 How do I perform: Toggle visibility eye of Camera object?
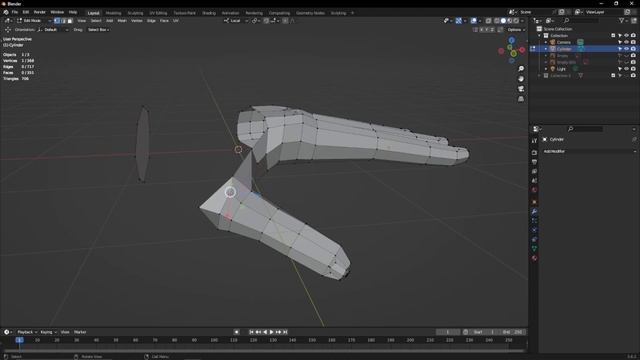coord(627,42)
